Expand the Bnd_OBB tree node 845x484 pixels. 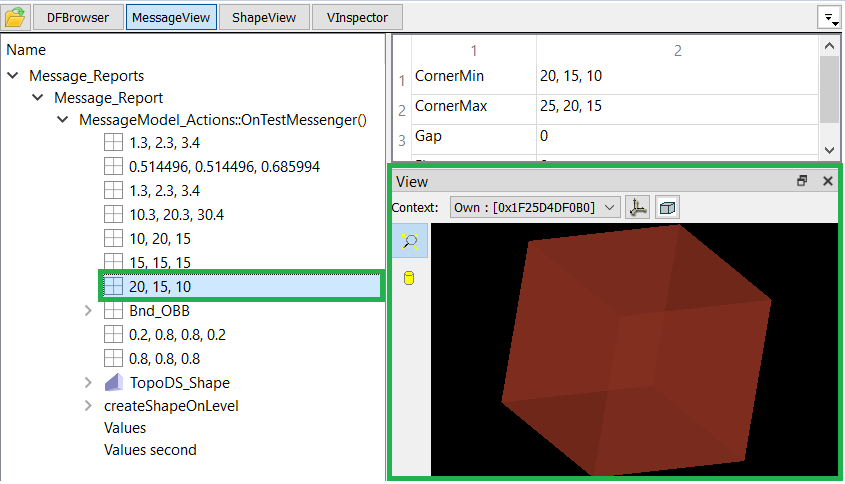coord(89,311)
